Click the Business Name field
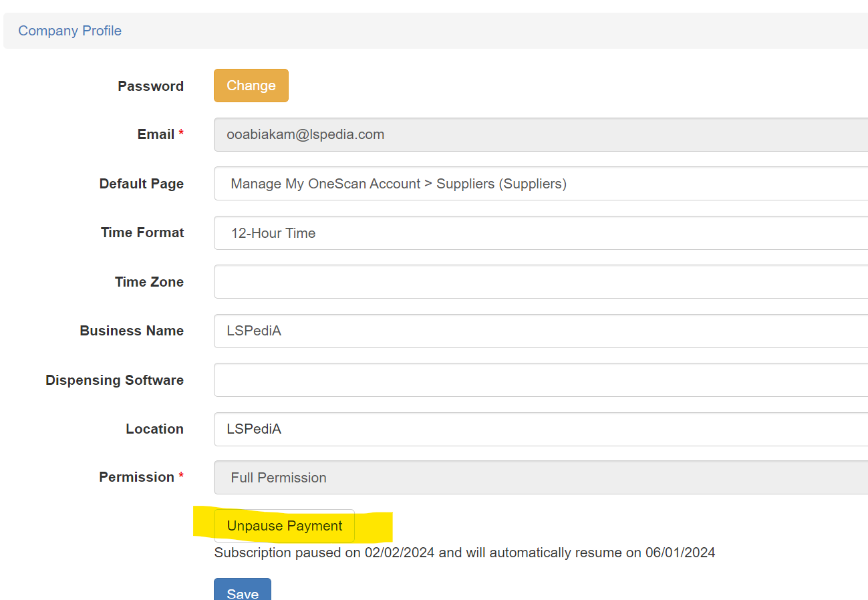This screenshot has width=868, height=600. click(541, 331)
